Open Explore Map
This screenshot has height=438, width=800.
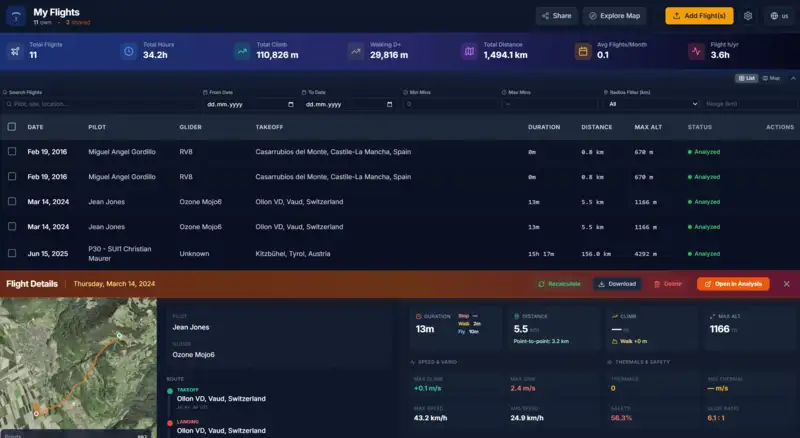[615, 16]
